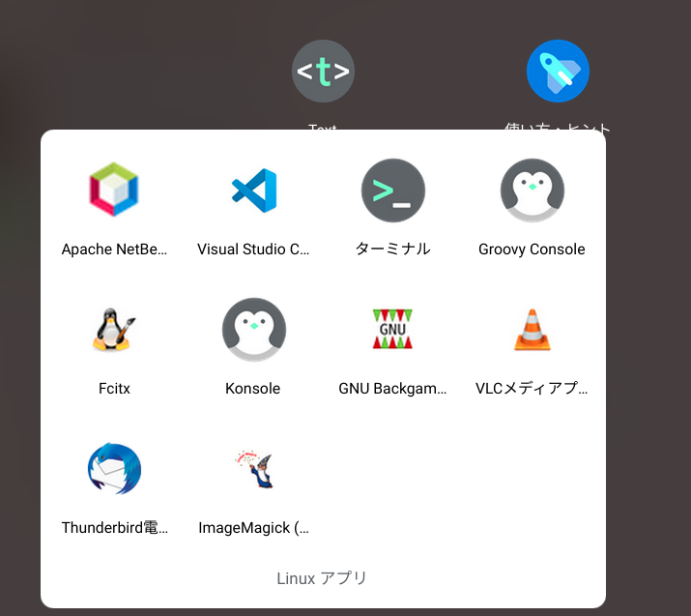Click the "Visual Studio C..." label
Viewport: 691px width, 616px height.
(253, 249)
